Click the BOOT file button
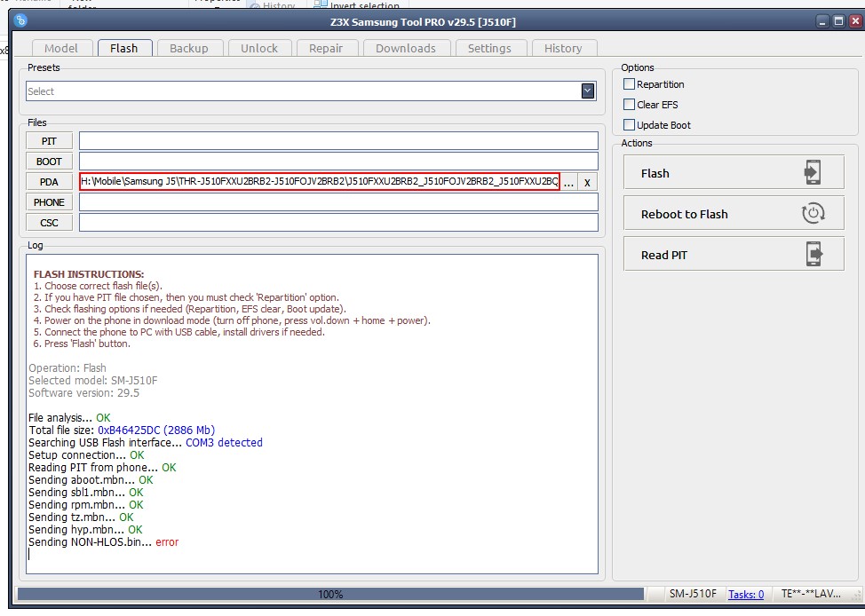This screenshot has width=865, height=616. click(49, 161)
